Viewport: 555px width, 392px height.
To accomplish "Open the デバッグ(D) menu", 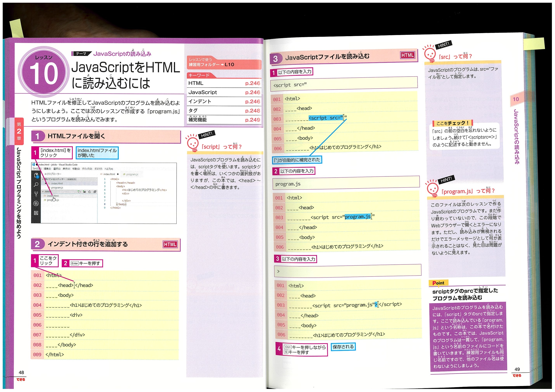I will (x=87, y=169).
